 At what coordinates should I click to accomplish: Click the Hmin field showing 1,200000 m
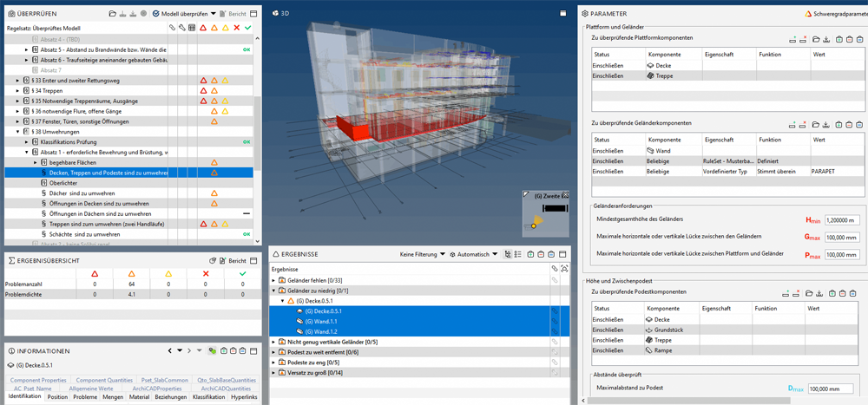click(x=843, y=220)
